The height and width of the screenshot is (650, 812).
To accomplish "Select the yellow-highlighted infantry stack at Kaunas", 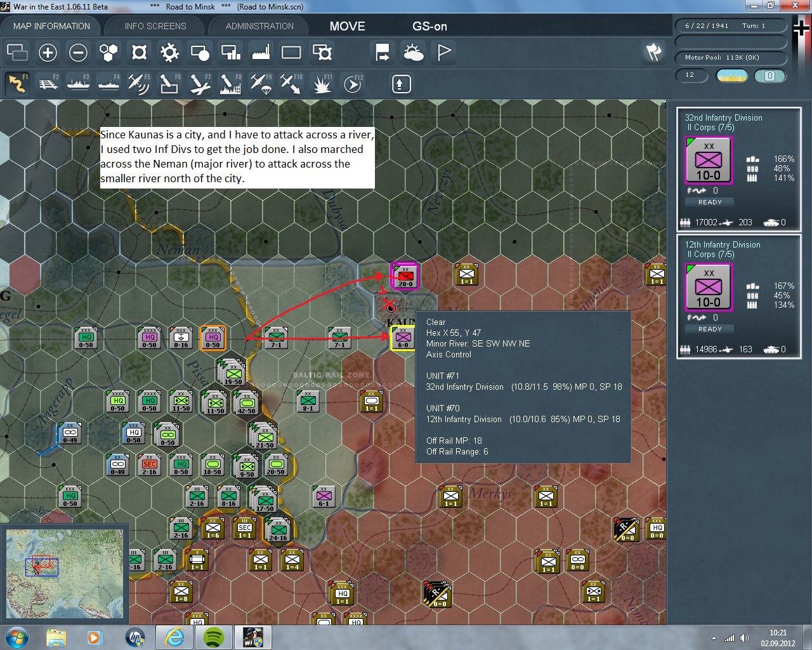I will pos(403,338).
